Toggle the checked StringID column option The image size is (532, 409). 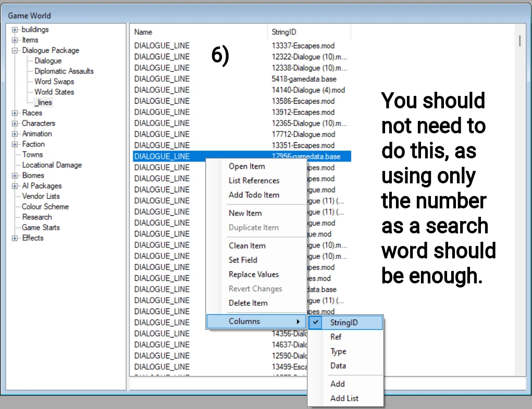point(345,323)
